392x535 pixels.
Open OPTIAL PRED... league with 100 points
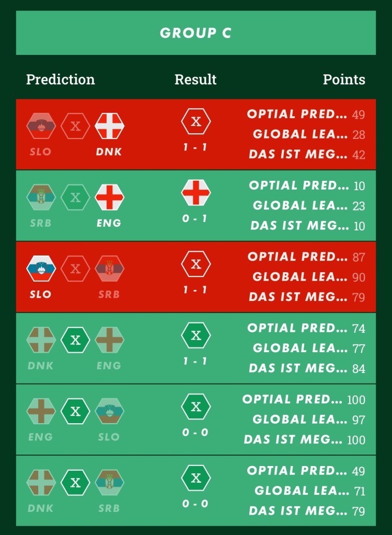click(295, 400)
